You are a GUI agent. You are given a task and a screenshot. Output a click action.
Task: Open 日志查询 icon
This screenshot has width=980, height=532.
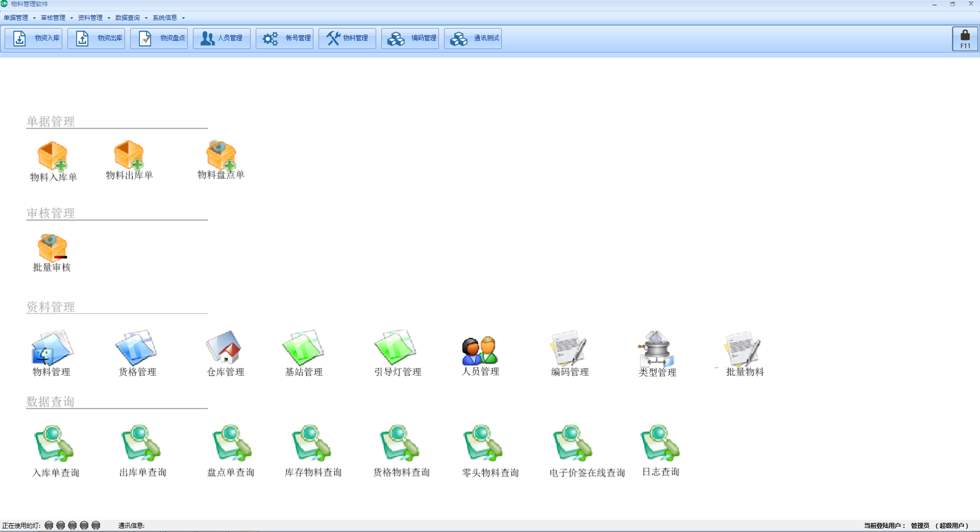coord(660,443)
